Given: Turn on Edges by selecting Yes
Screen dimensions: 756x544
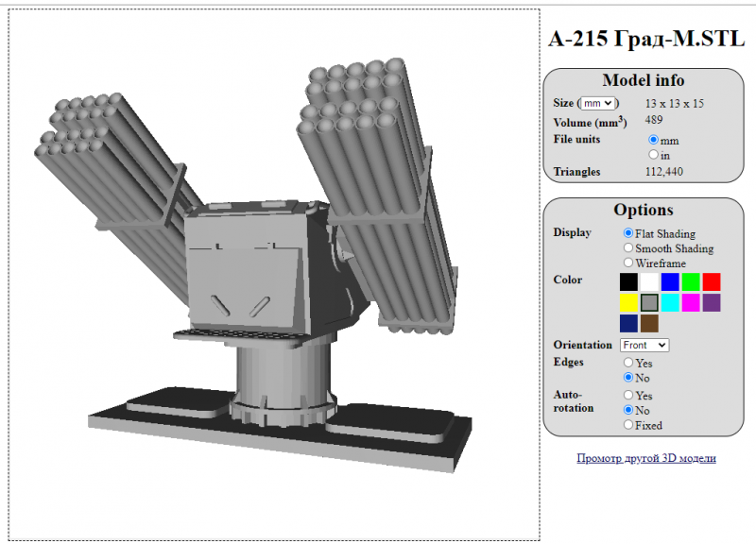Looking at the screenshot, I should pos(629,363).
